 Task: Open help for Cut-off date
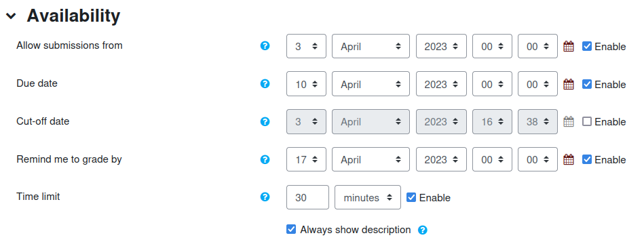click(265, 121)
